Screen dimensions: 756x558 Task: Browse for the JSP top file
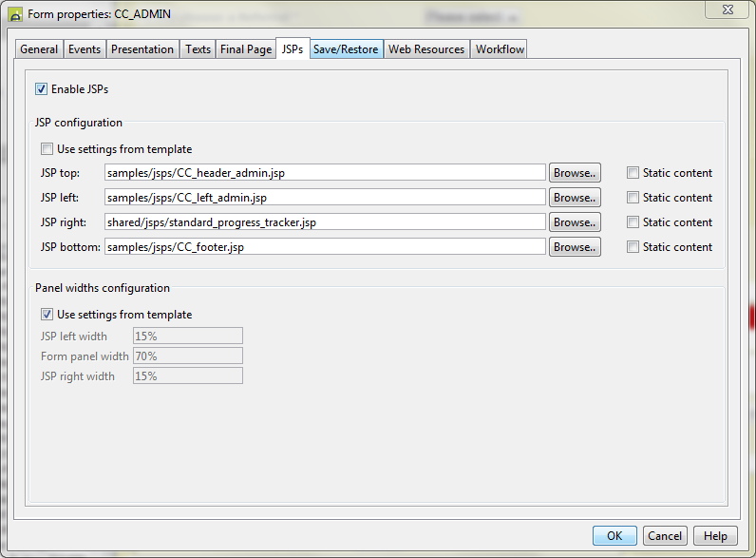coord(575,173)
